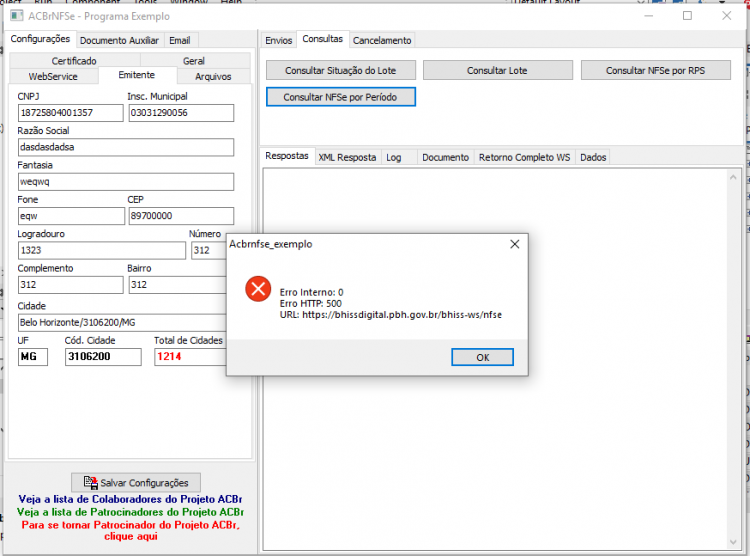
Task: Open the Email tab
Action: click(x=179, y=41)
